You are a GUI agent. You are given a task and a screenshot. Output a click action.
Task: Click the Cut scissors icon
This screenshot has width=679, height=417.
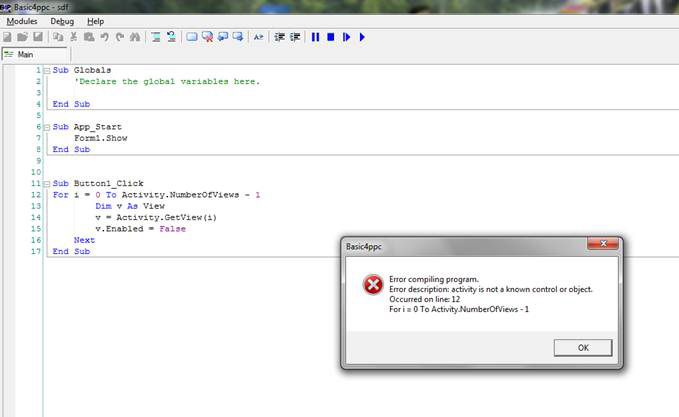pyautogui.click(x=74, y=37)
